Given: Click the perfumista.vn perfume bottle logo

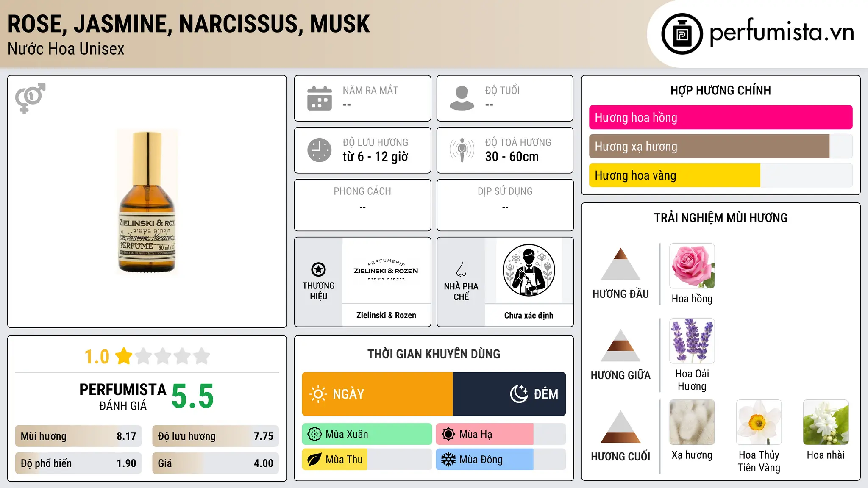Looking at the screenshot, I should 682,34.
